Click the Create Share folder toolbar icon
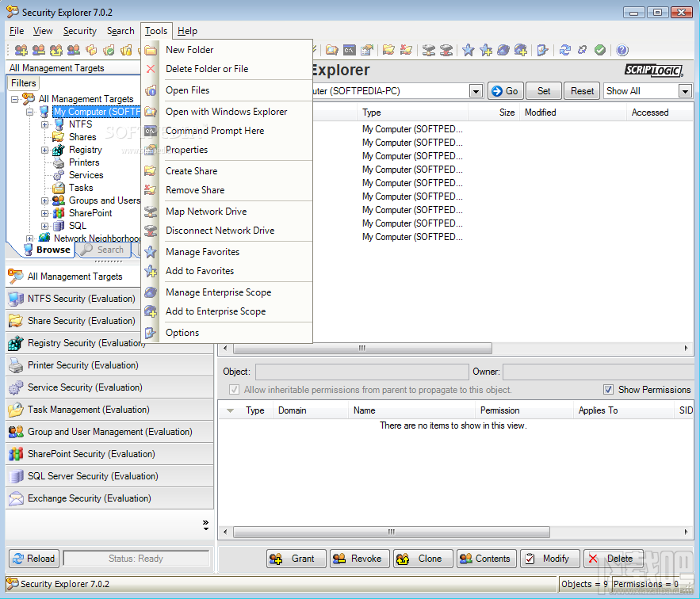Screen dimensions: 700x599 click(x=388, y=50)
